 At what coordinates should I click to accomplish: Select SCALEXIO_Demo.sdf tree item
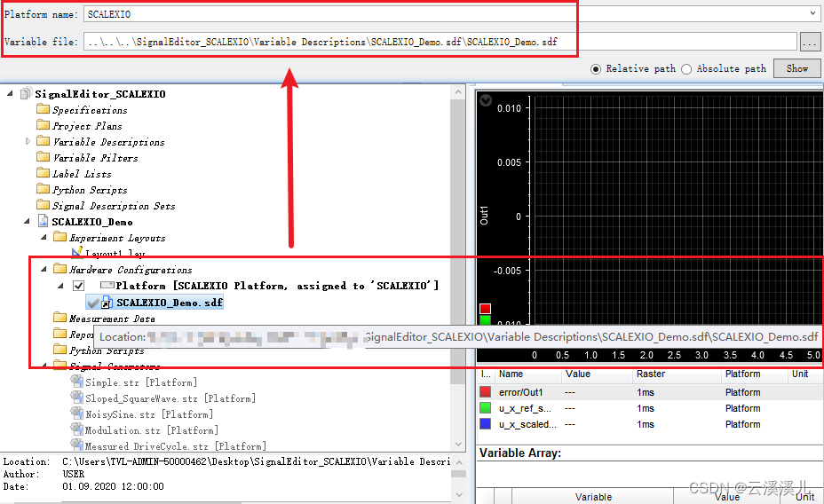(x=170, y=303)
